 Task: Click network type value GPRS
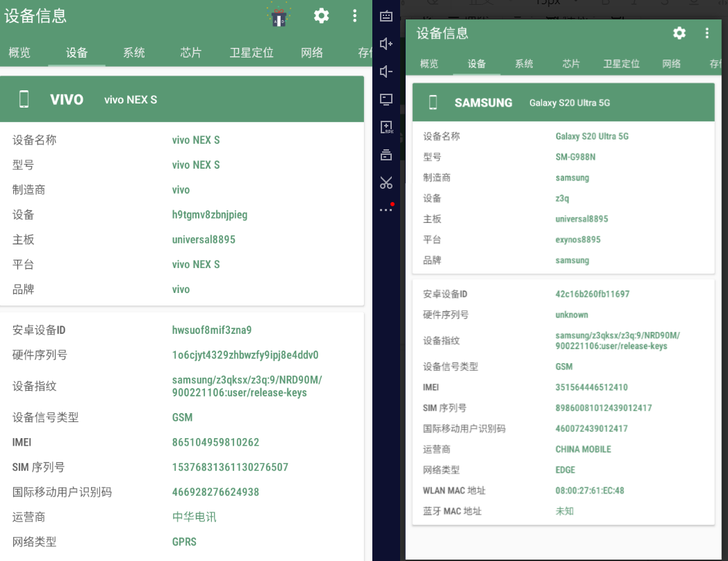click(x=184, y=542)
